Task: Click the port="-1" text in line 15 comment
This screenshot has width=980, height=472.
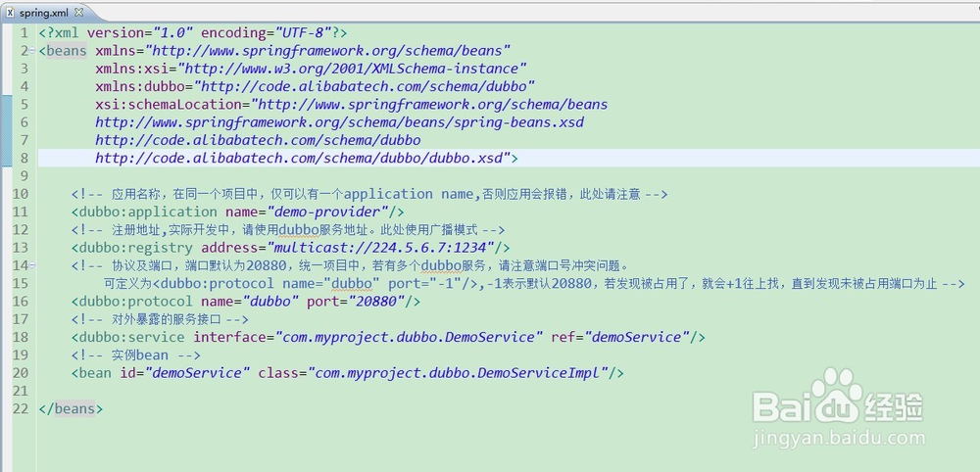Action: [425, 284]
